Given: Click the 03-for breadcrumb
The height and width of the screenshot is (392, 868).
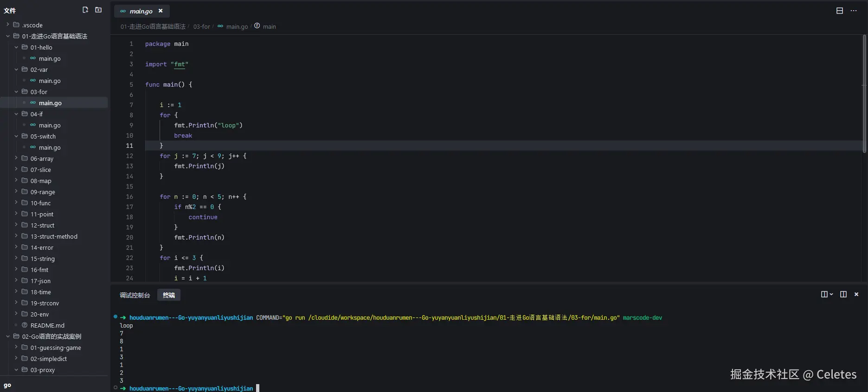Looking at the screenshot, I should [202, 26].
